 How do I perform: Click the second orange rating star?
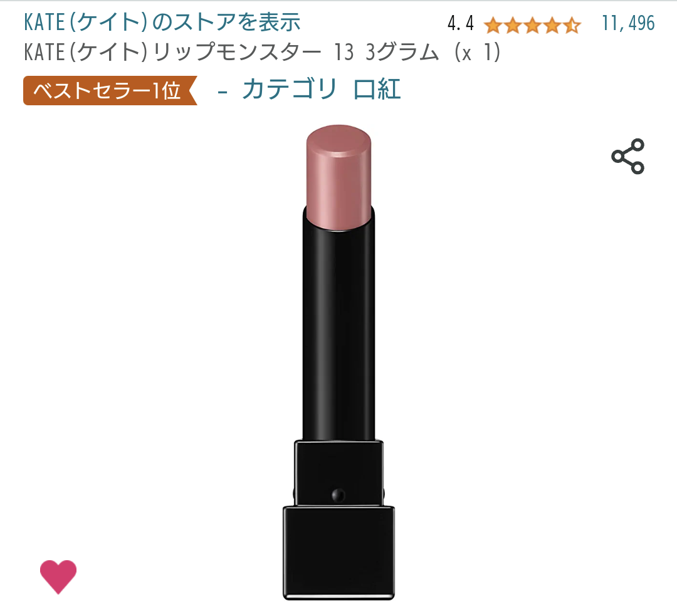[513, 26]
